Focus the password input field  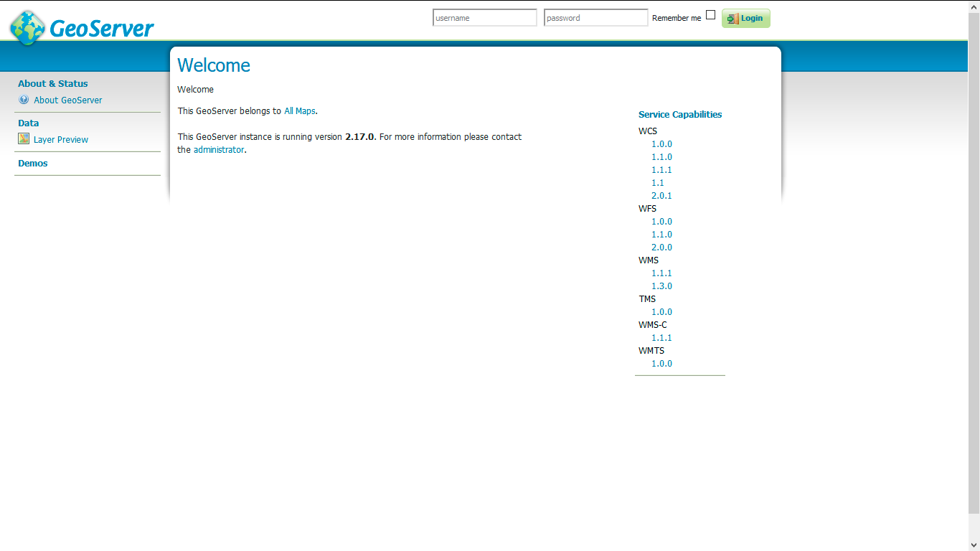[595, 18]
